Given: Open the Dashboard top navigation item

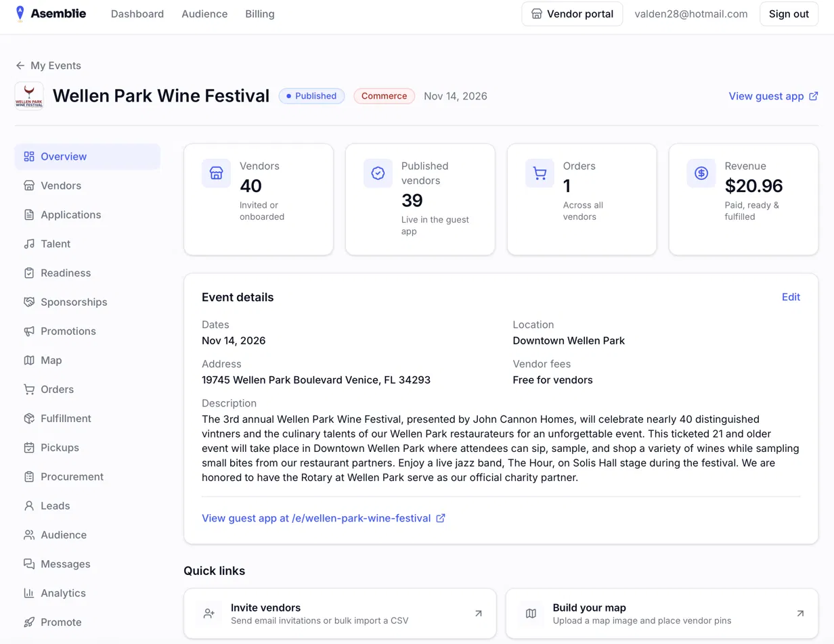Looking at the screenshot, I should (137, 14).
